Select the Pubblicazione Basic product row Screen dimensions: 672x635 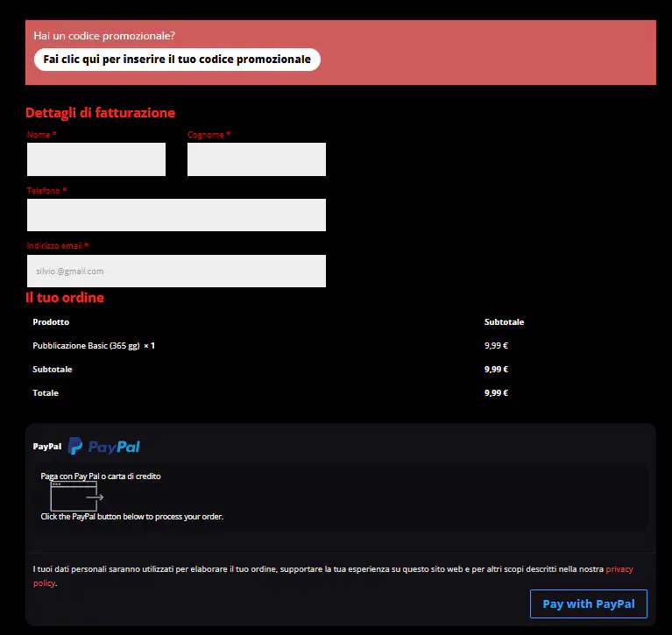pos(93,346)
